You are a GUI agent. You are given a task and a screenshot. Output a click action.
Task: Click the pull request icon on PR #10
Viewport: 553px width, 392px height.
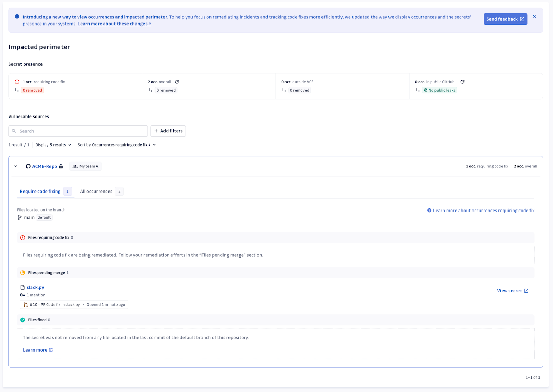click(x=25, y=305)
